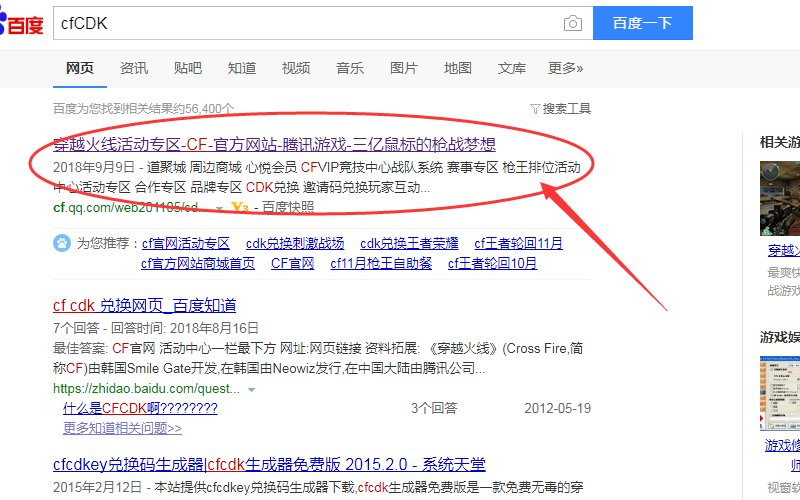The height and width of the screenshot is (500, 800).
Task: Switch to the 知道 tab
Action: (242, 68)
